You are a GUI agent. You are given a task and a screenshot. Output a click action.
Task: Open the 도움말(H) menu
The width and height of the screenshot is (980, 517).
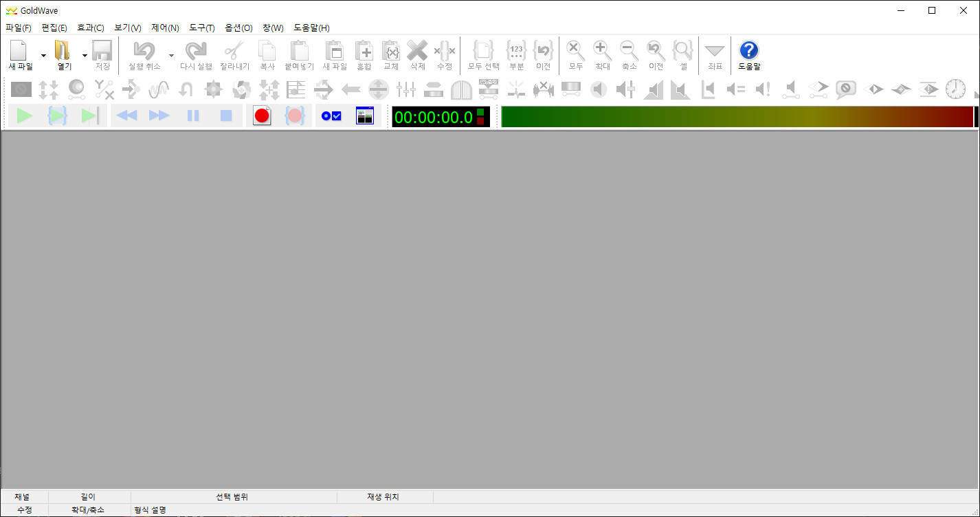pyautogui.click(x=311, y=27)
